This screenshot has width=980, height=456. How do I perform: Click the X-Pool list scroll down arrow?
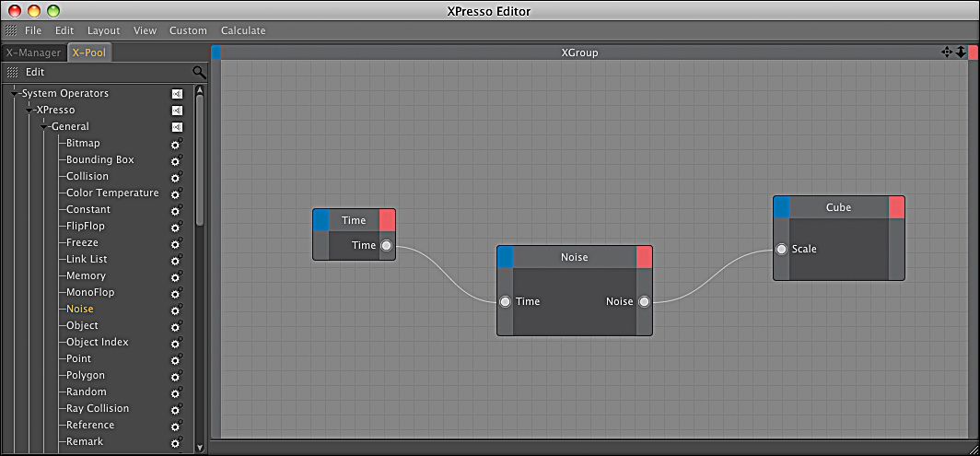(200, 447)
